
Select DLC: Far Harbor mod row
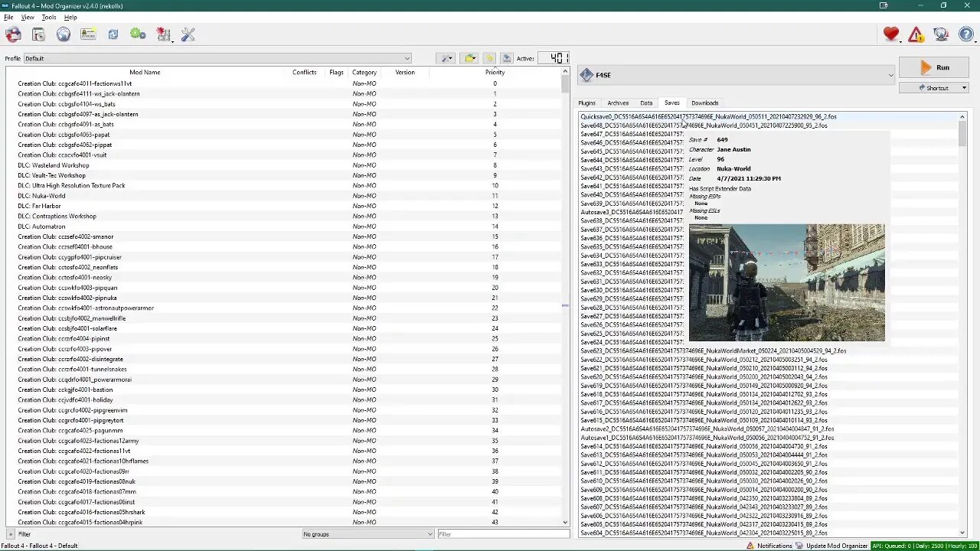[283, 206]
